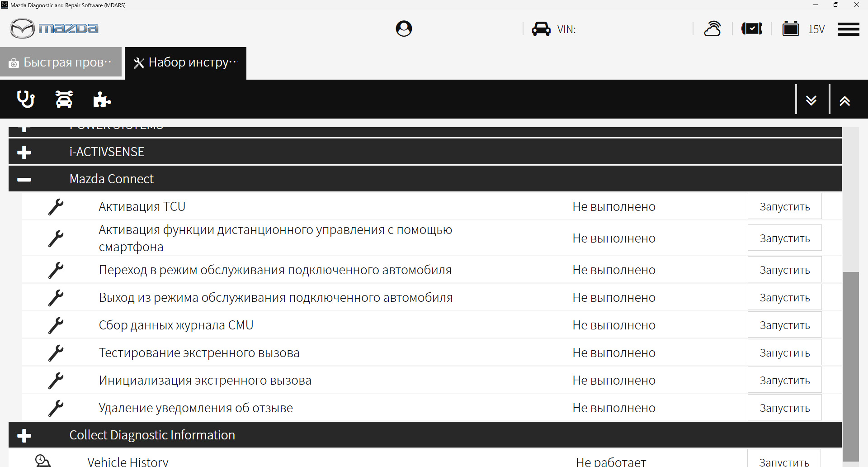Switch to the Набор инстру.. tab
868x467 pixels.
[185, 63]
